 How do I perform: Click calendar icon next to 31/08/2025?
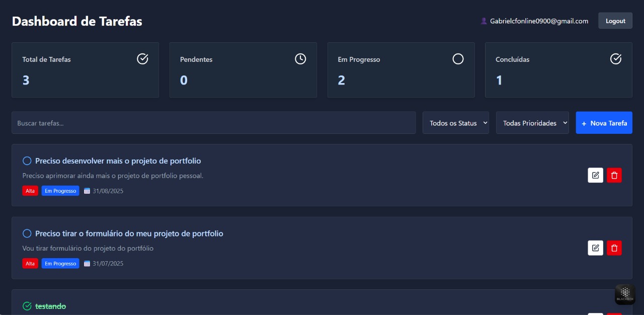(87, 191)
